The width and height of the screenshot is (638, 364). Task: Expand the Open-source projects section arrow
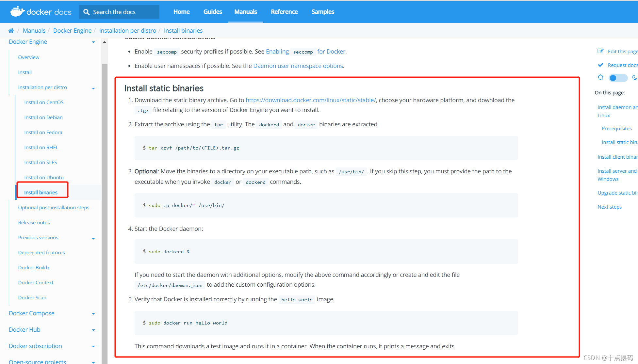pyautogui.click(x=93, y=362)
